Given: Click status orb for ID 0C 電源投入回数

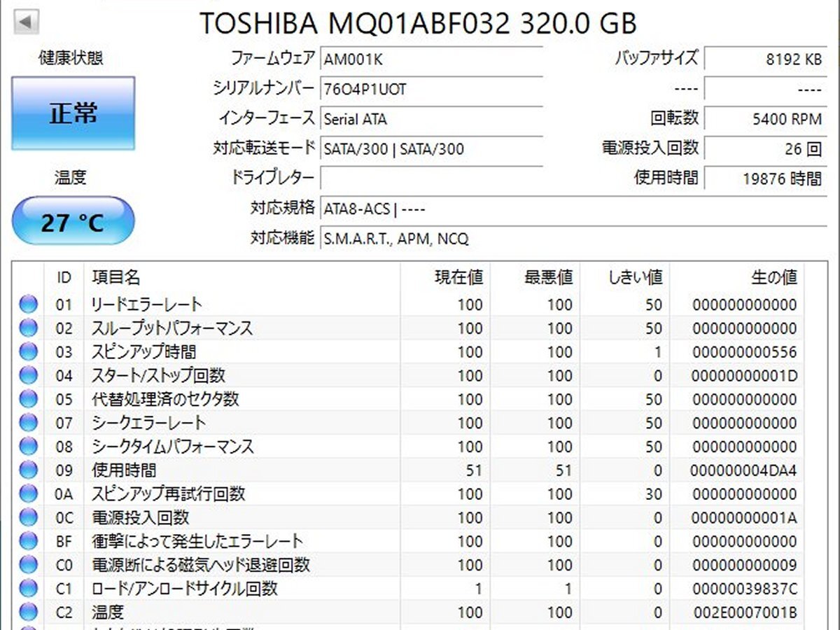Looking at the screenshot, I should 28,518.
